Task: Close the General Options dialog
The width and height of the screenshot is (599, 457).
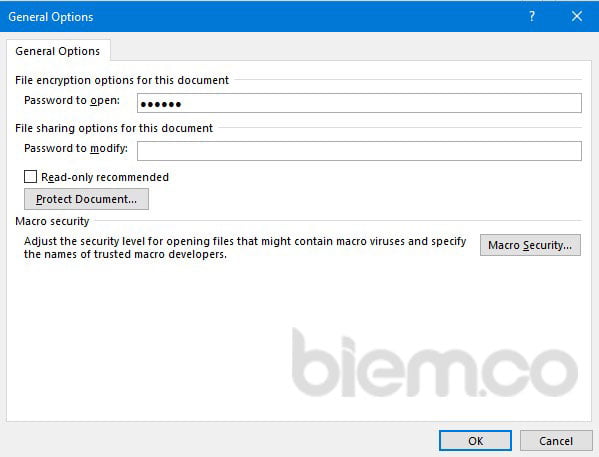Action: [x=577, y=16]
